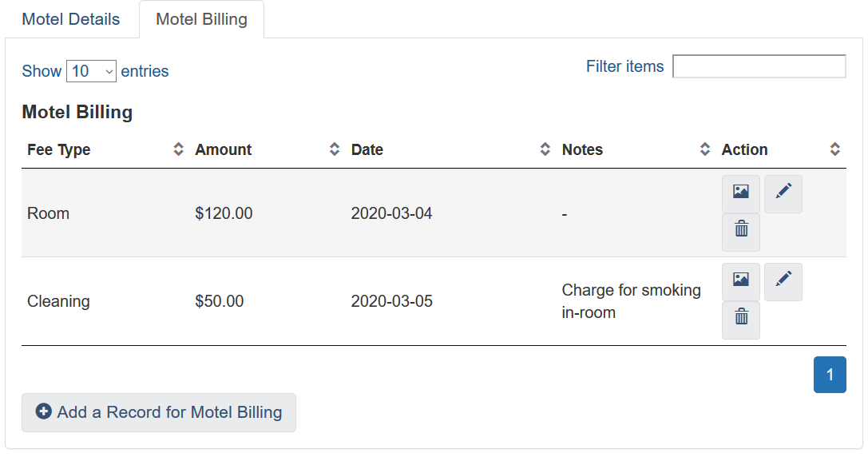Select the Motel Billing tab
This screenshot has width=868, height=457.
[x=201, y=19]
